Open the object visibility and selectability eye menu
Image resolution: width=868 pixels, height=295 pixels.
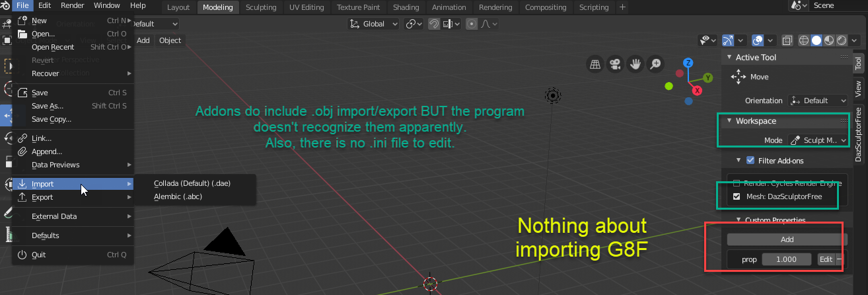[707, 40]
